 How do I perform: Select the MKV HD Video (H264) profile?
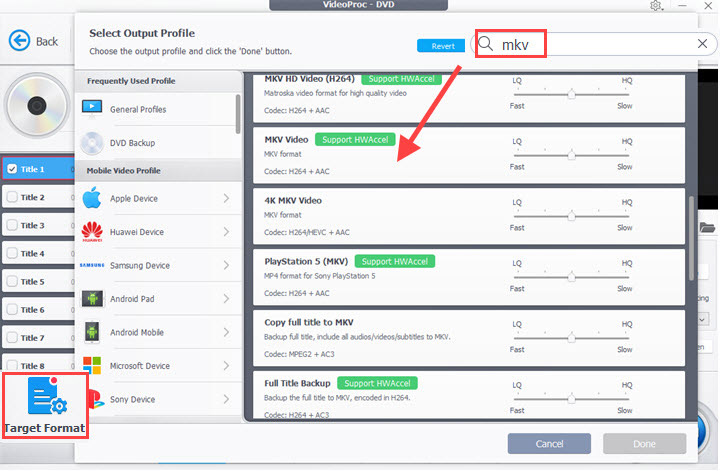pyautogui.click(x=469, y=97)
